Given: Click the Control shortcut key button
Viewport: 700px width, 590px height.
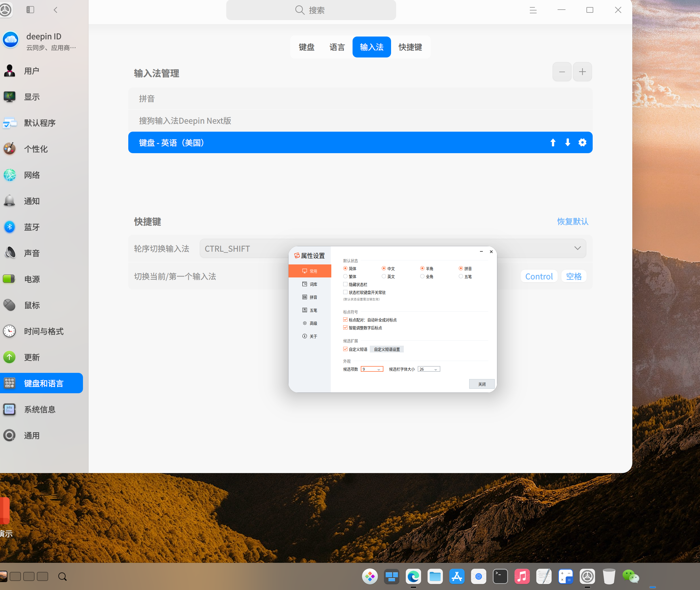Looking at the screenshot, I should tap(539, 276).
